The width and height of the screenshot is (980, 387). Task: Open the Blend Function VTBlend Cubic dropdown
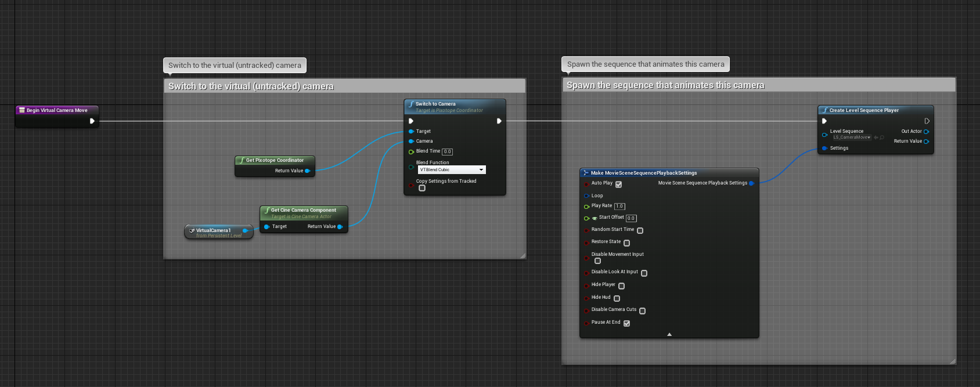pyautogui.click(x=452, y=170)
